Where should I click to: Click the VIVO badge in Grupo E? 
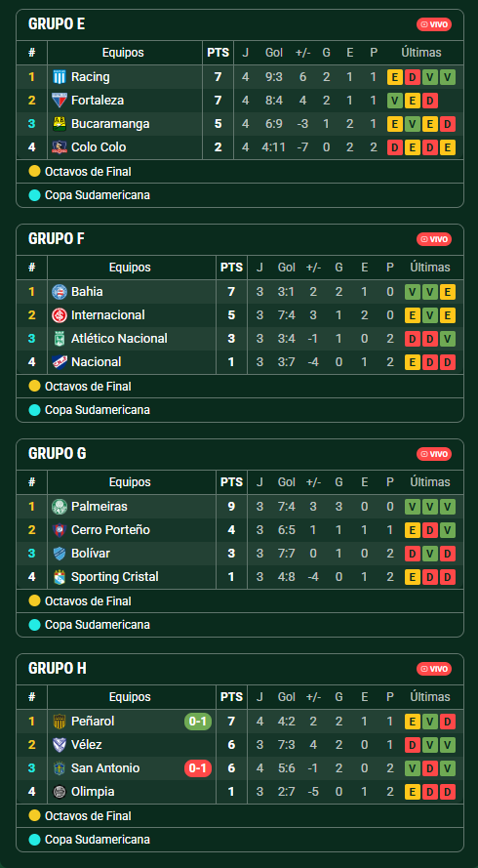[434, 24]
